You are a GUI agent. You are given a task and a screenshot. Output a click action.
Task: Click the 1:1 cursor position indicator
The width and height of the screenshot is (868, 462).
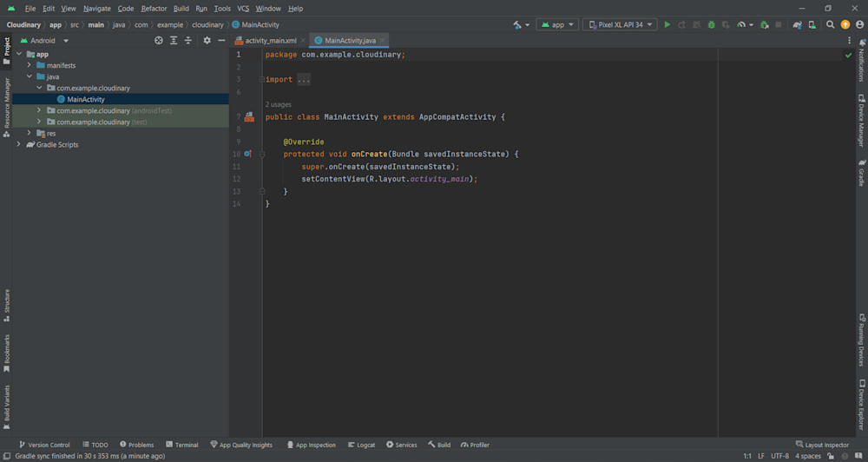(x=747, y=456)
